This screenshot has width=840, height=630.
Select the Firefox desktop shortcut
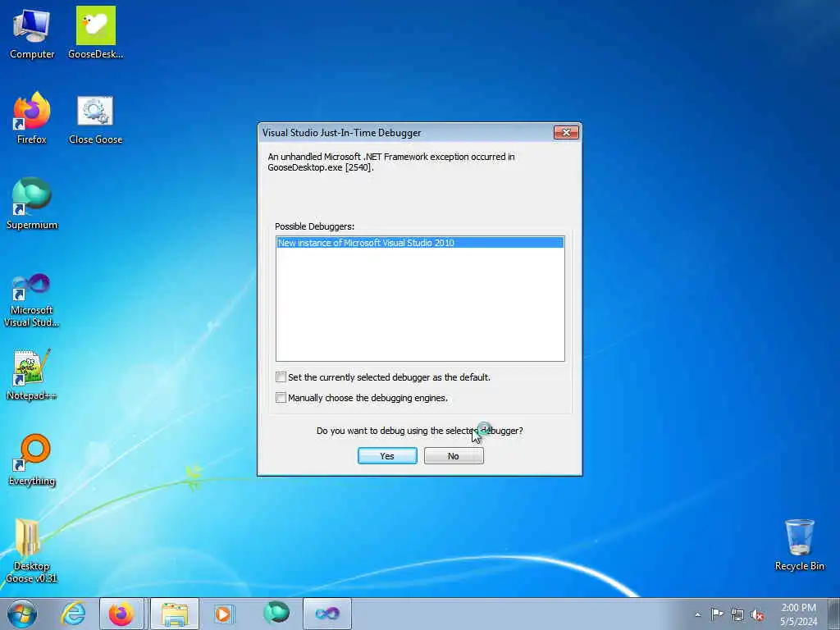coord(32,119)
